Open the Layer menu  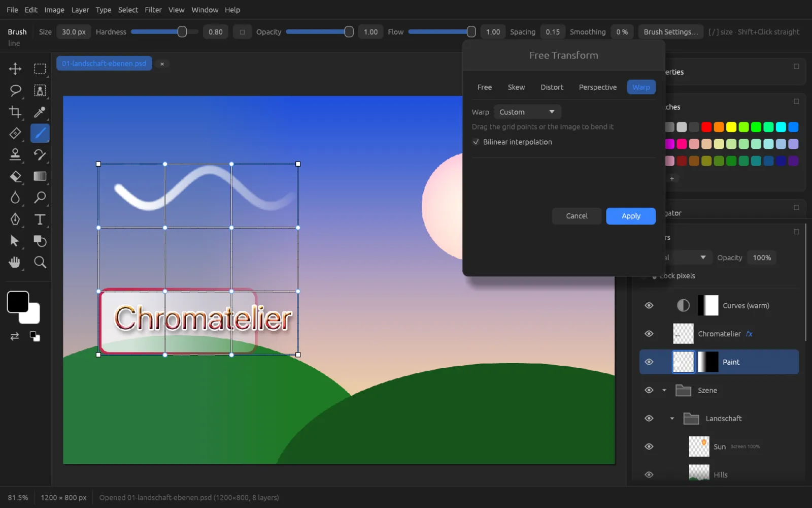[x=80, y=10]
